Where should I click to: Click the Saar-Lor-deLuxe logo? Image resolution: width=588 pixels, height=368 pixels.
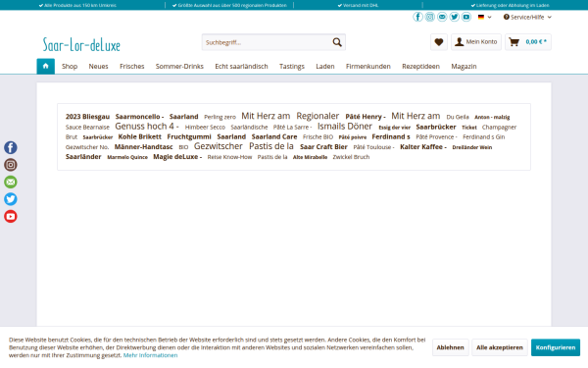(81, 45)
